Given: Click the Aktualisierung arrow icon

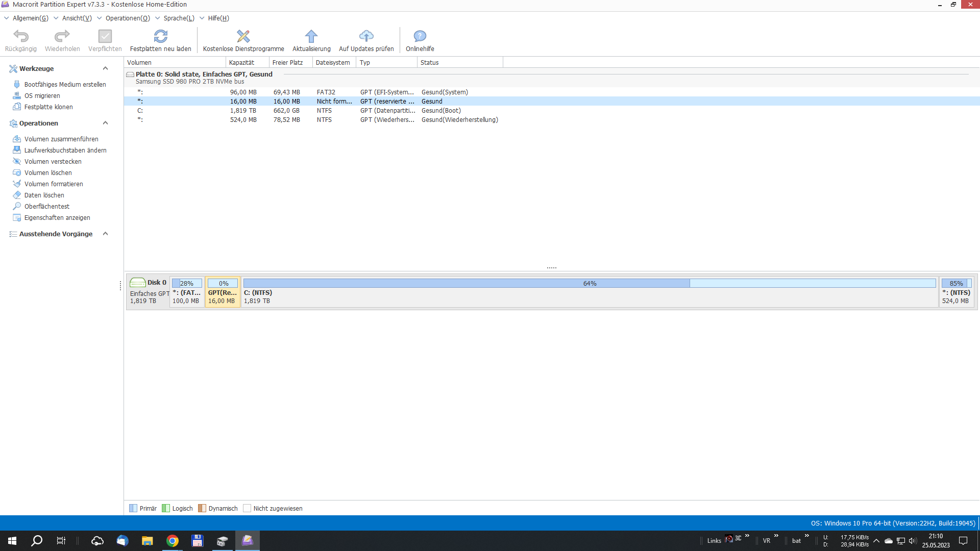Looking at the screenshot, I should [311, 36].
